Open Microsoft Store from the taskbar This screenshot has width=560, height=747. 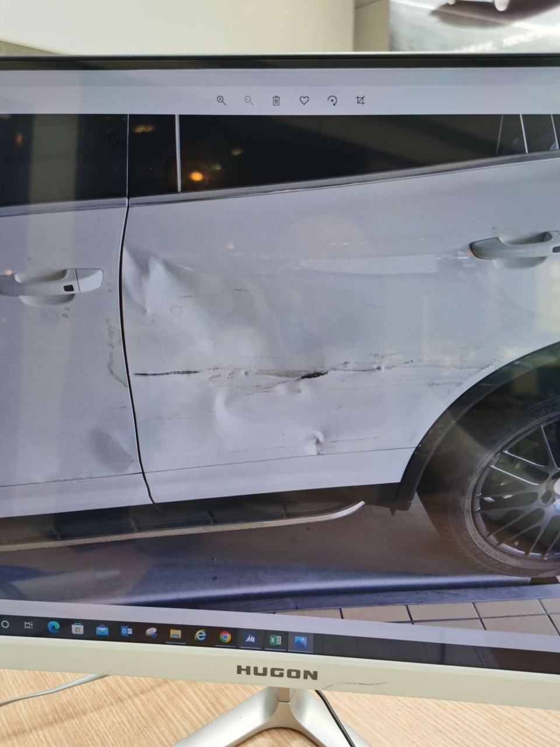click(78, 629)
